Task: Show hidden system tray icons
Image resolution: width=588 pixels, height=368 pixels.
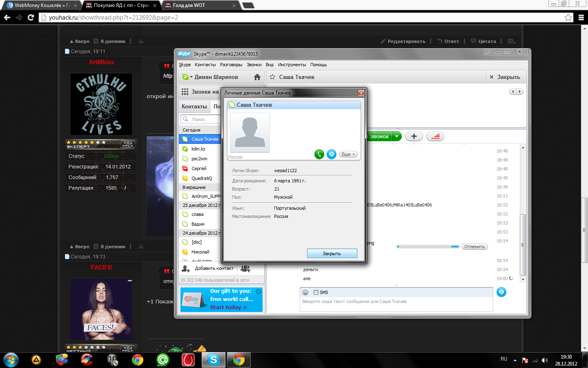Action: coord(515,360)
